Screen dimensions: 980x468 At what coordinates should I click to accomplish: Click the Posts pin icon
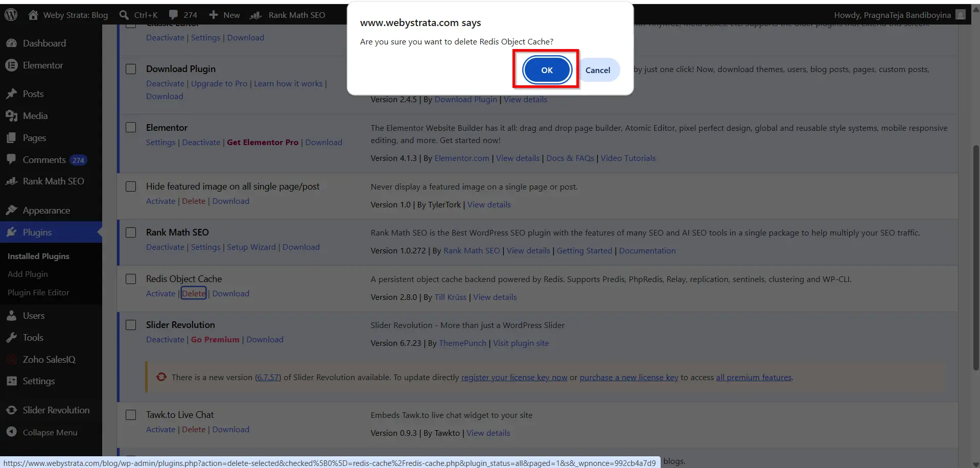pos(12,94)
